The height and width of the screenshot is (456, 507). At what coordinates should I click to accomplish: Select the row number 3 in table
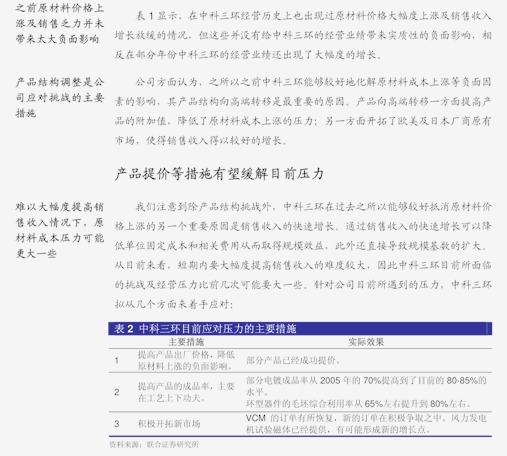click(x=117, y=424)
